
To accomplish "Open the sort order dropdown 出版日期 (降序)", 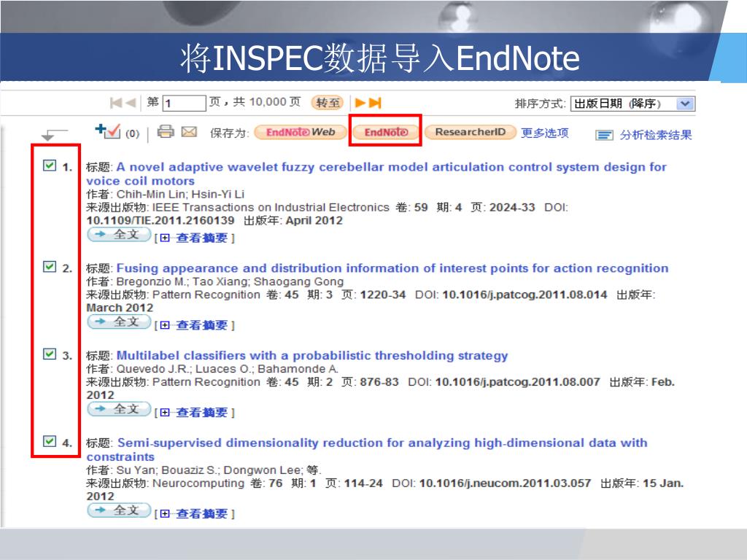I will pos(632,104).
